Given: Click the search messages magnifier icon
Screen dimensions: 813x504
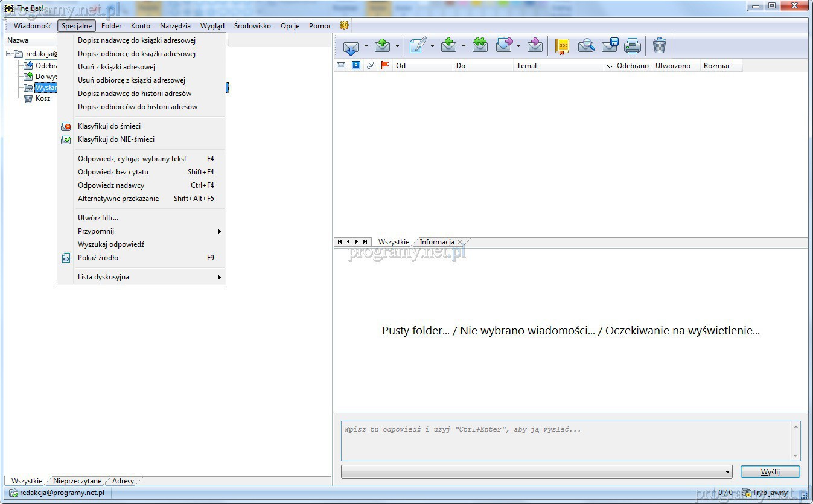Looking at the screenshot, I should point(586,46).
